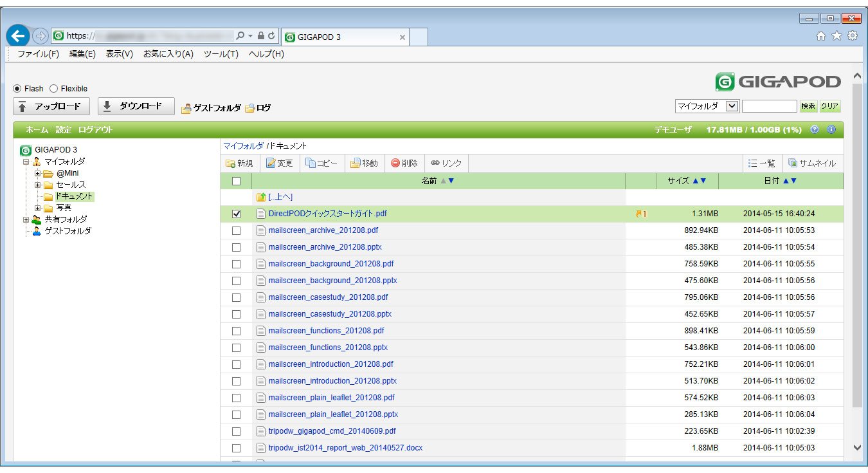Open 表示(V) menu
The width and height of the screenshot is (868, 473).
119,54
